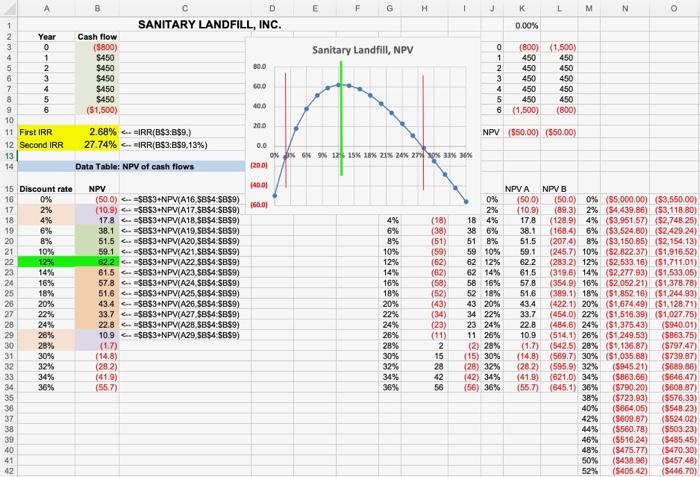Click the (18) cell in column H
The image size is (700, 477).
[425, 220]
